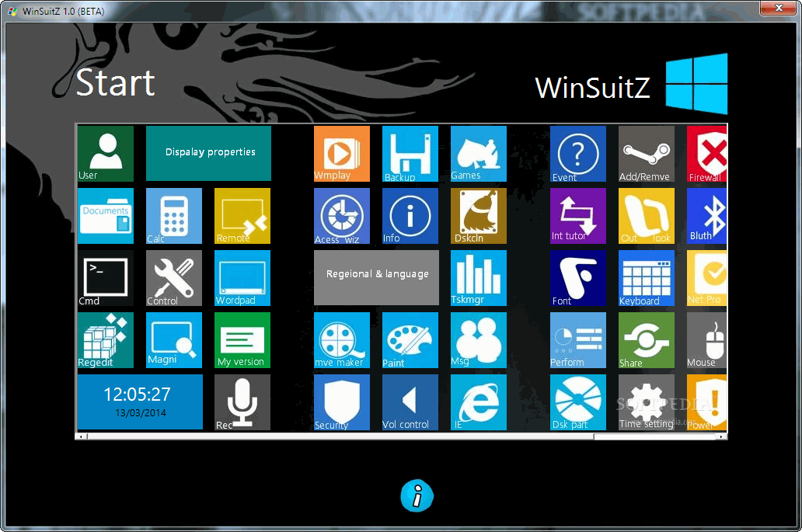Close the WinSuitZ 1.0 (BETA) window
802x532 pixels.
tap(778, 9)
